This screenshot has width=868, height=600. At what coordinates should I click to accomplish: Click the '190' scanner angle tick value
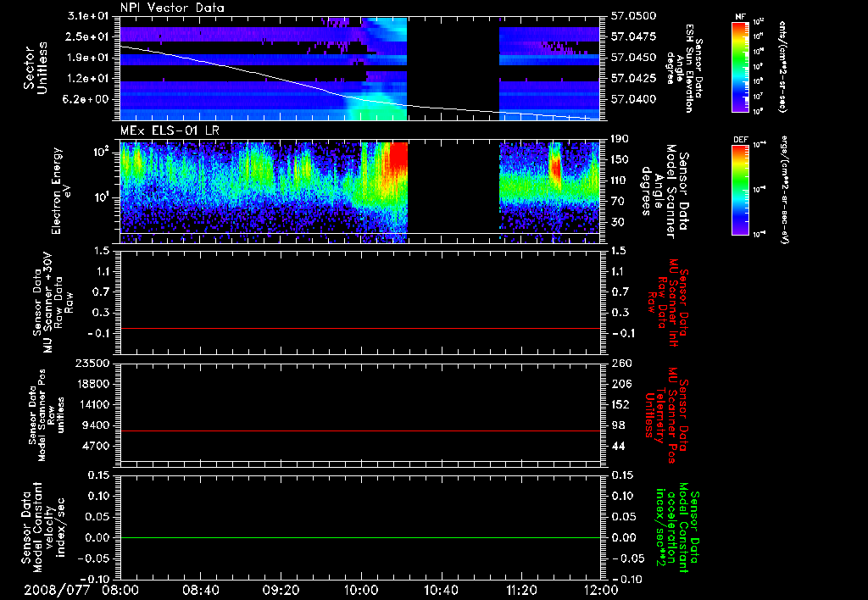pyautogui.click(x=620, y=139)
